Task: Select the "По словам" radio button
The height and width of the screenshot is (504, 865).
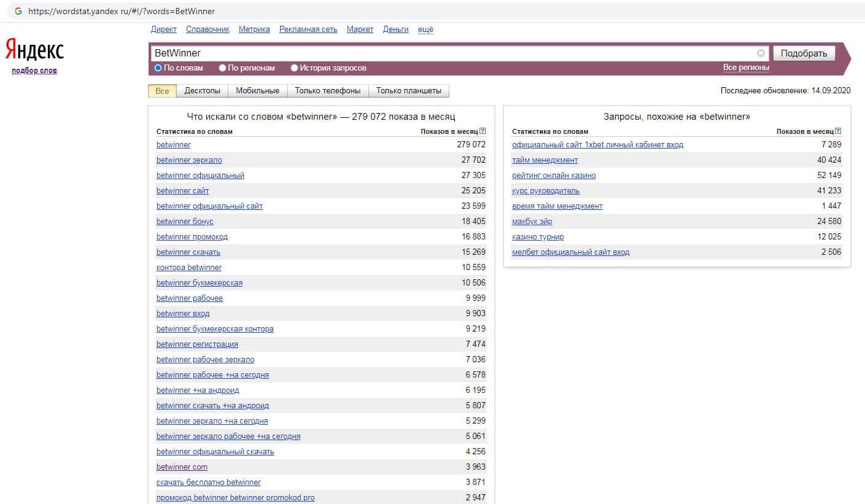Action: point(158,68)
